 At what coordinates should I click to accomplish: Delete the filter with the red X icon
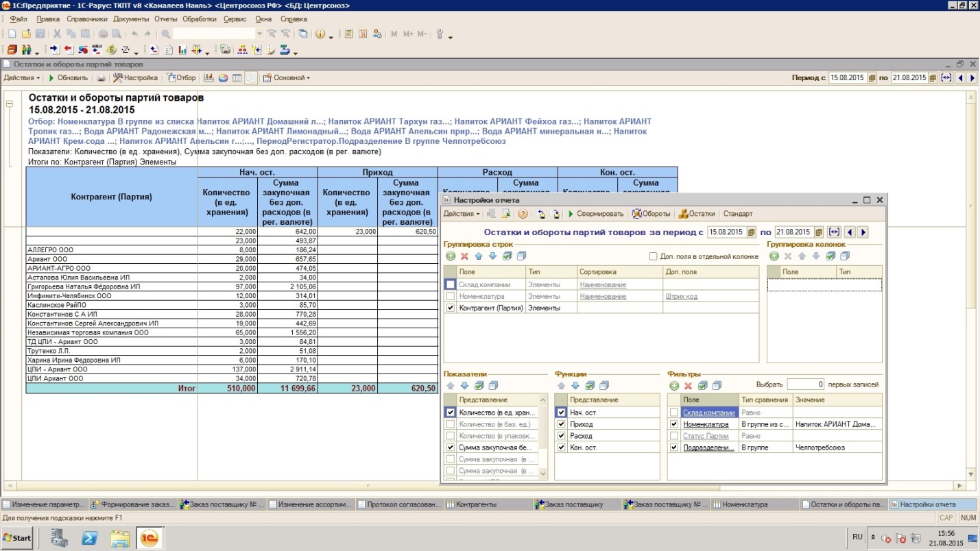(688, 386)
